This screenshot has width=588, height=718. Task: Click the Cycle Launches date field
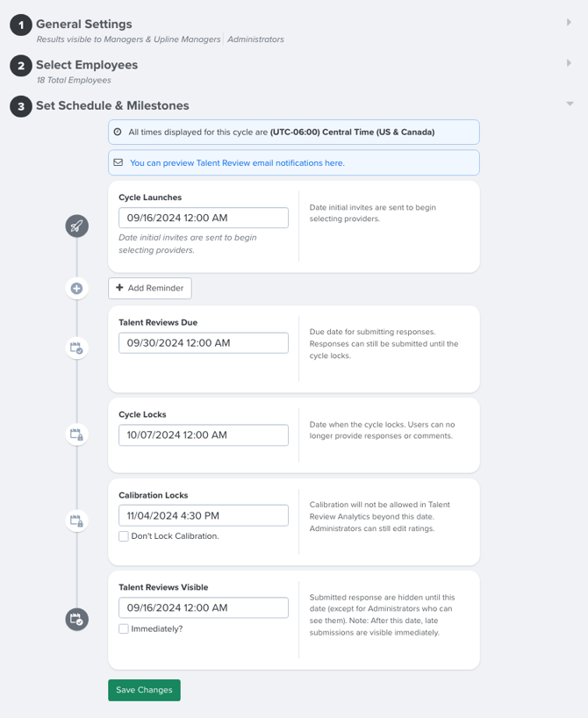[x=204, y=218]
